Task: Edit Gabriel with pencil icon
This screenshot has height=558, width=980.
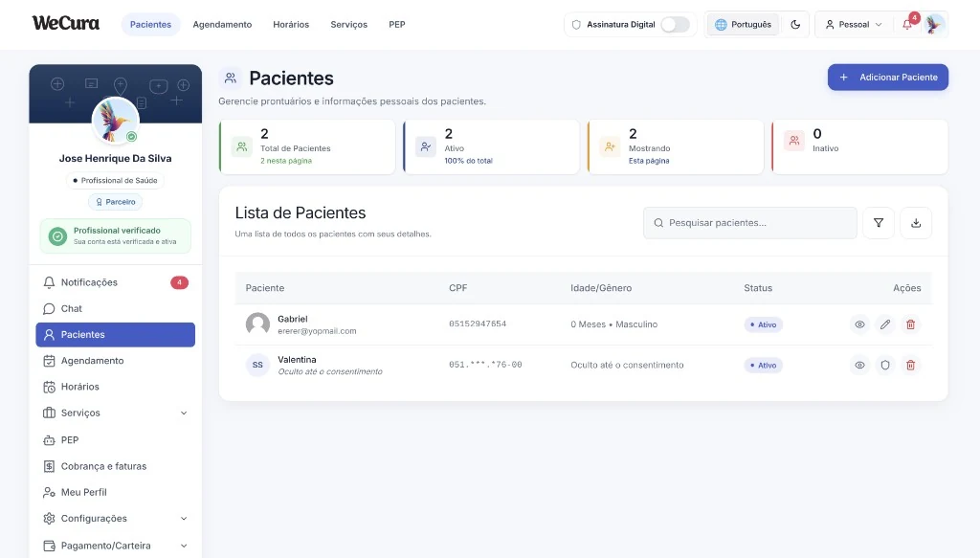Action: tap(885, 324)
